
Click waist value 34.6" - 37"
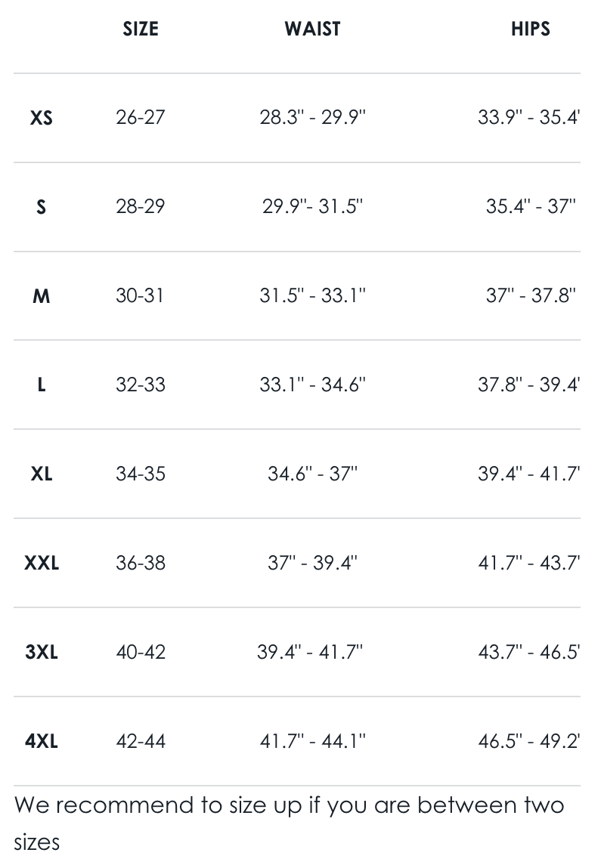312,474
